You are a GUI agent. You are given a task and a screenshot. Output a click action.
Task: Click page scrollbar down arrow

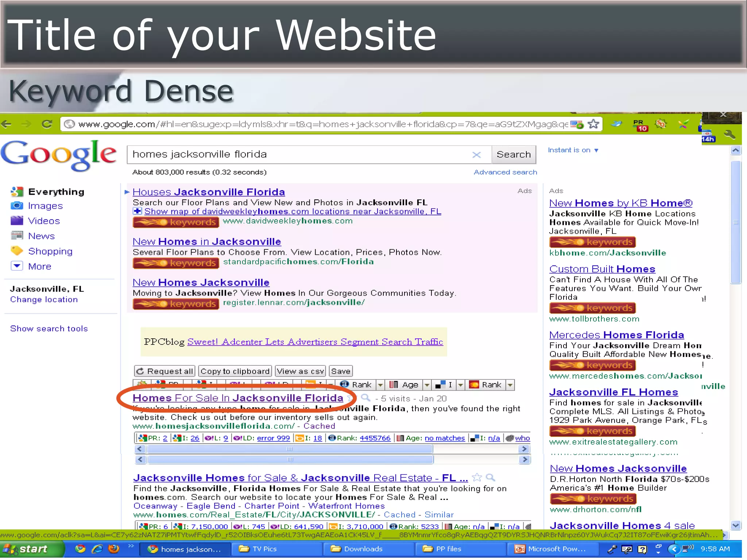(x=736, y=525)
